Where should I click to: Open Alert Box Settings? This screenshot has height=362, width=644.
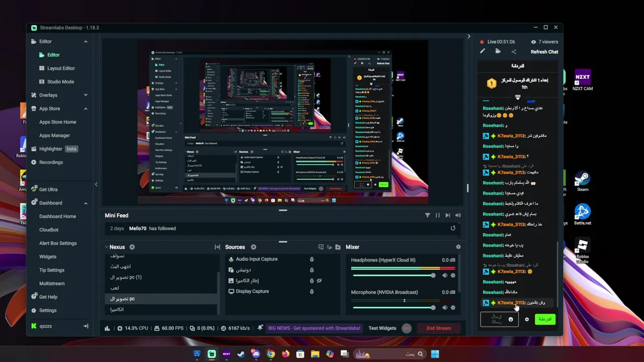coord(58,243)
